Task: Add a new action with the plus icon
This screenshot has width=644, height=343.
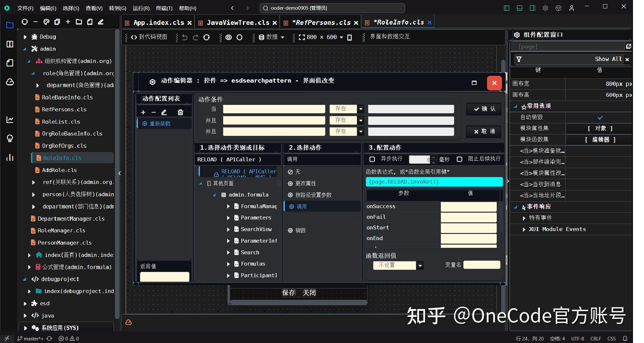Action: [143, 112]
